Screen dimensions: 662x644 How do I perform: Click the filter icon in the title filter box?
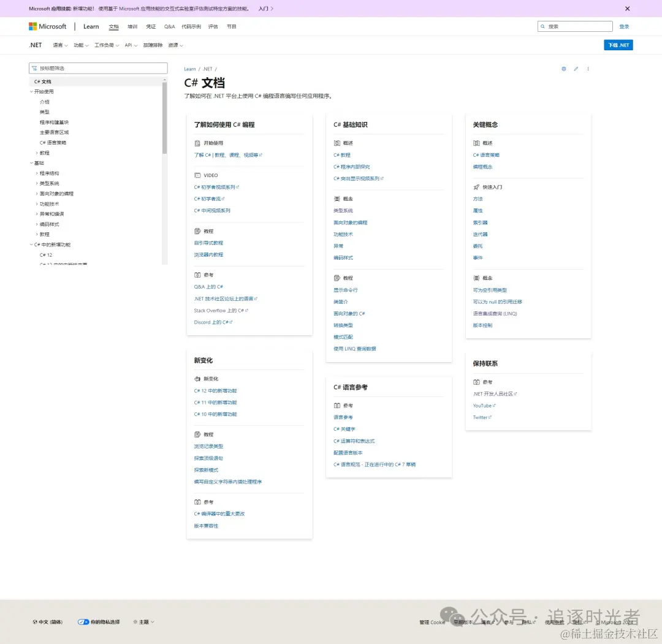pyautogui.click(x=34, y=68)
